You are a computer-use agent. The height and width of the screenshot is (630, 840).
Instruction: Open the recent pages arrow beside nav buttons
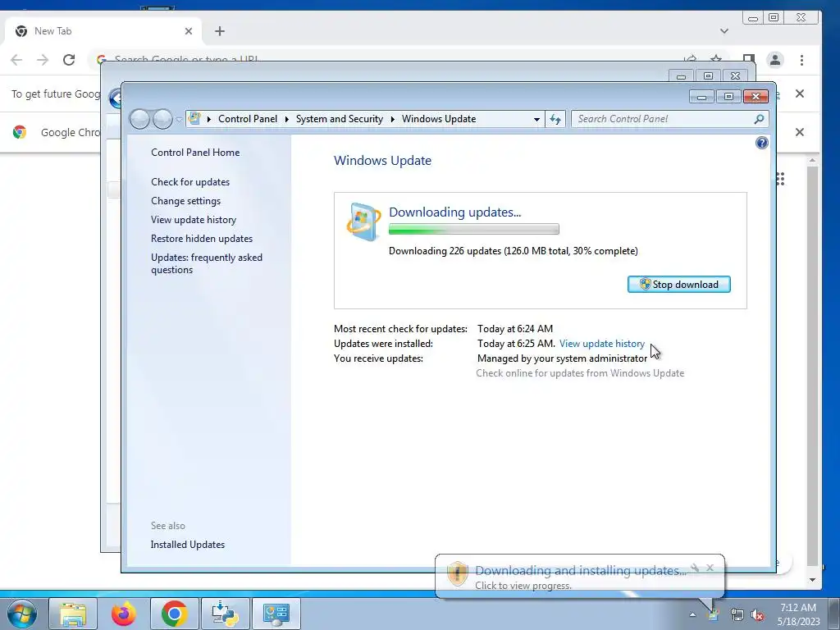click(179, 120)
